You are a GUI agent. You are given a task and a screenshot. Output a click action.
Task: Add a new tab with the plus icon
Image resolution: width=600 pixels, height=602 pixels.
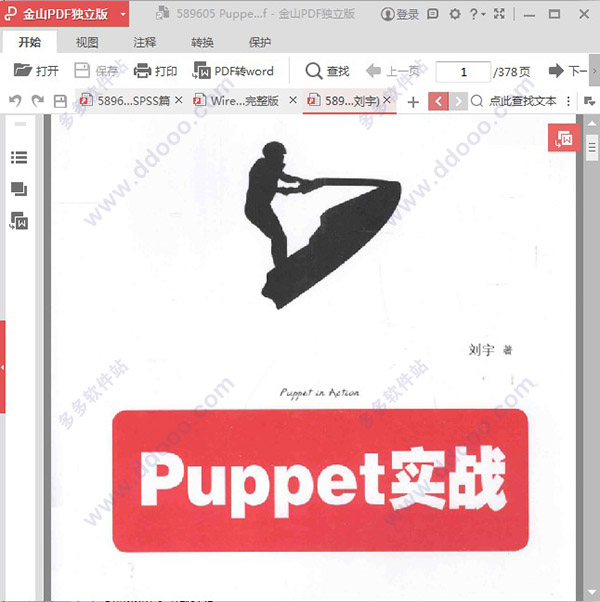coord(413,102)
